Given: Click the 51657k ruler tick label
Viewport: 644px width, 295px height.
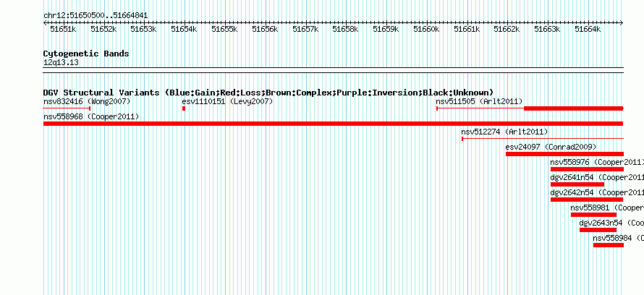Looking at the screenshot, I should (305, 29).
